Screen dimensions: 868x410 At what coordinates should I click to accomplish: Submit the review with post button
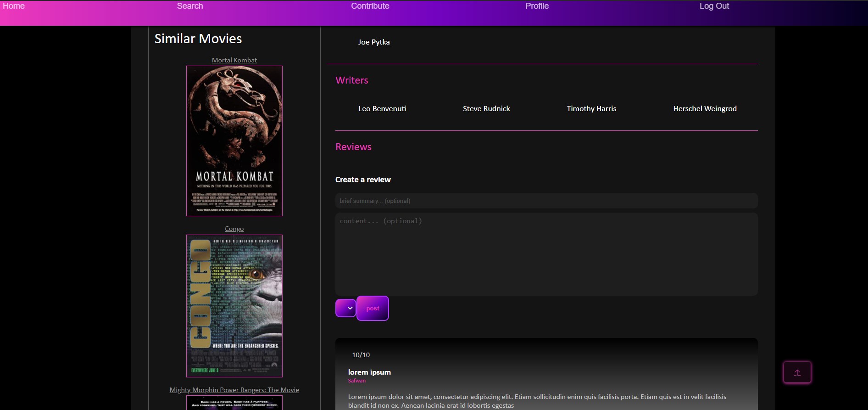[373, 308]
